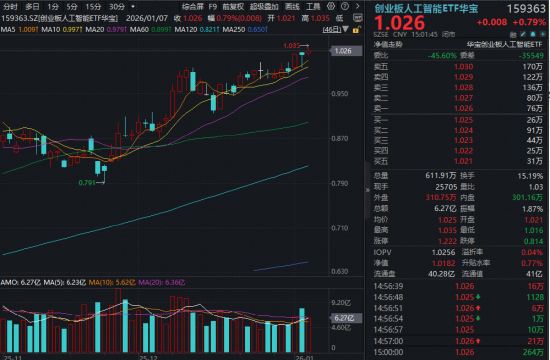The height and width of the screenshot is (360, 550).
Task: Click the 换手 15.19% turnover value
Action: click(x=530, y=176)
